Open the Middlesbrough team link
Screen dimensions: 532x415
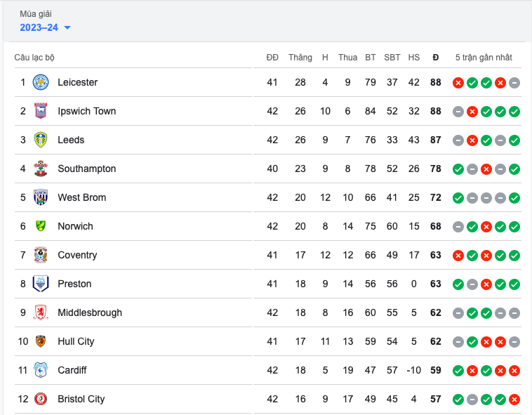(90, 312)
